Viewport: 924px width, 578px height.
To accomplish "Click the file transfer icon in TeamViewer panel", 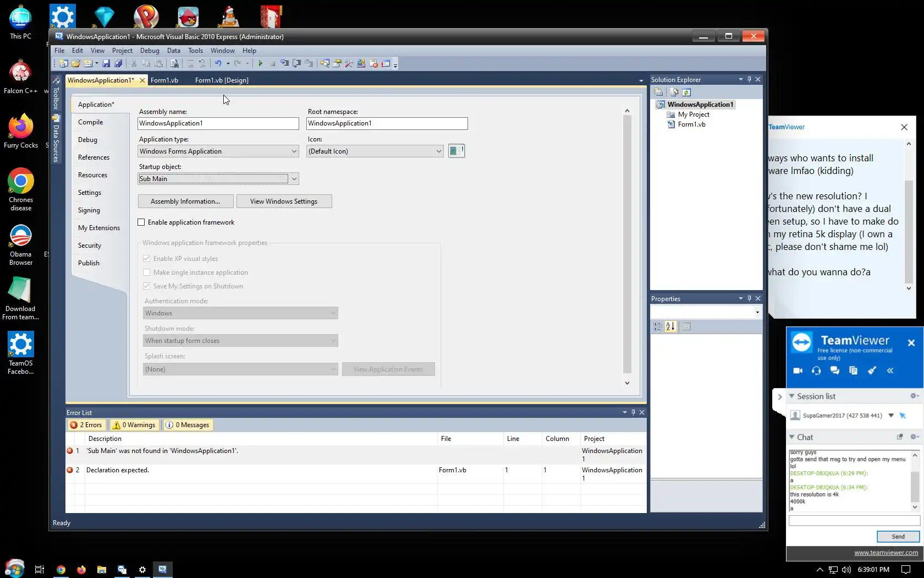I will 853,370.
